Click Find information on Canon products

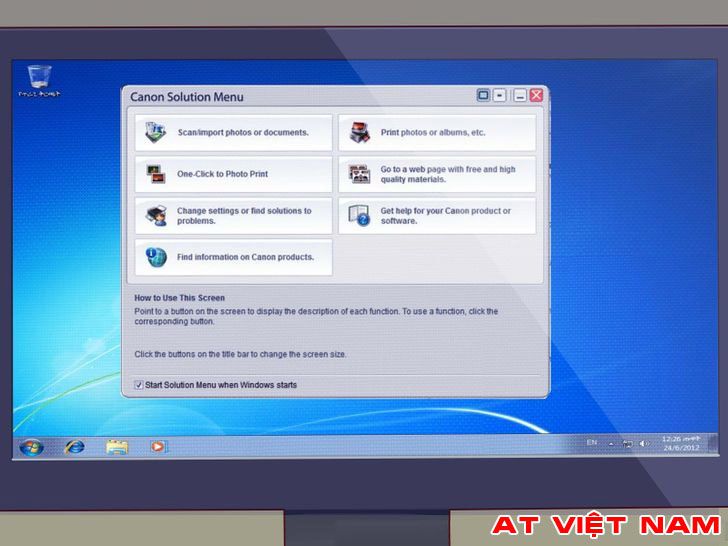[234, 257]
